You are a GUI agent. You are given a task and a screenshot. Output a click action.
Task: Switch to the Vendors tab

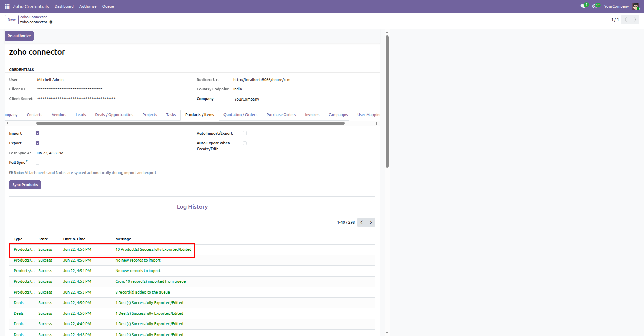click(x=59, y=115)
